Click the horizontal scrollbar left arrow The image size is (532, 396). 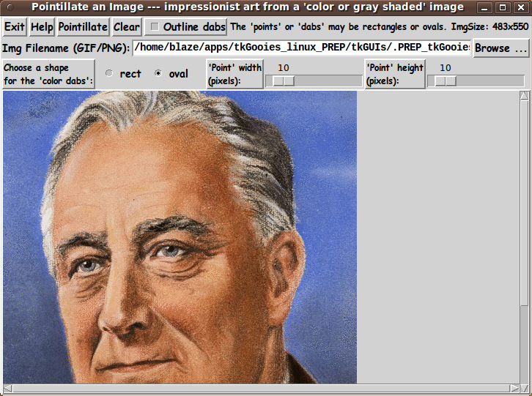tap(7, 388)
